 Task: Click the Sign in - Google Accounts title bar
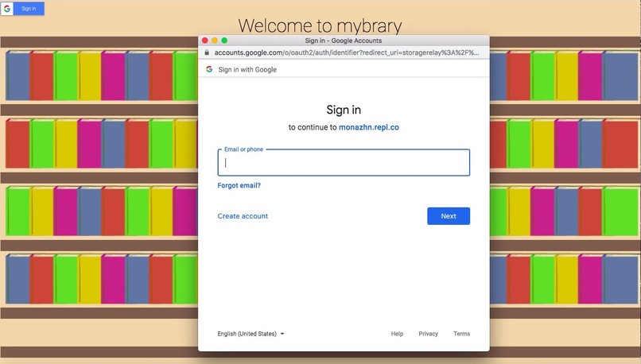(344, 41)
